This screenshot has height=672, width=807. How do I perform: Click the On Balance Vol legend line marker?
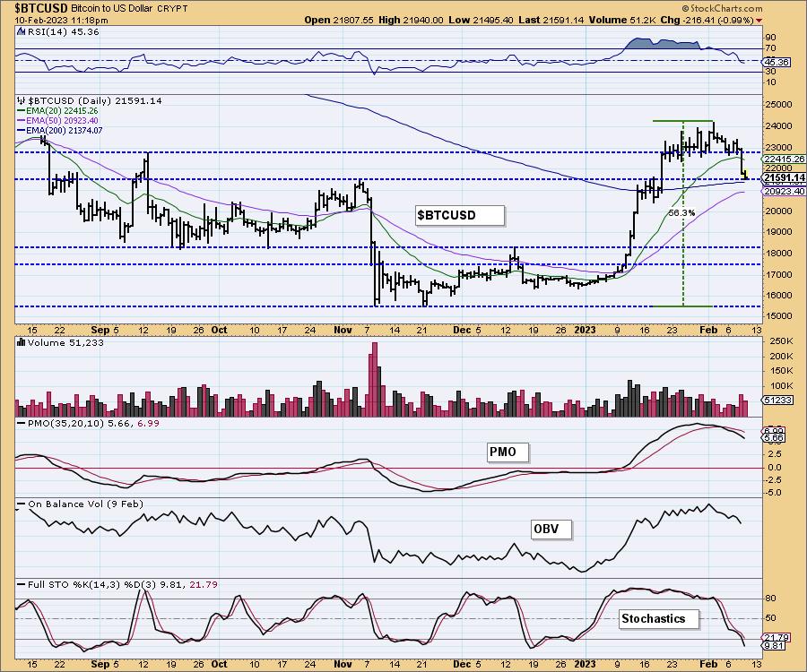pyautogui.click(x=22, y=504)
